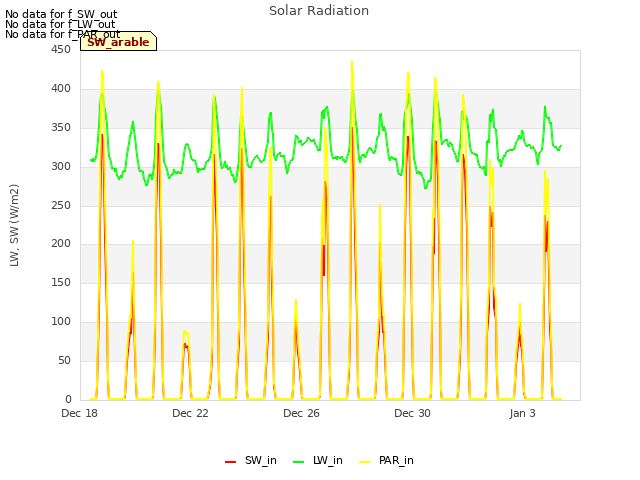
Task: Click the yellow PAR_in legend color marker
Action: (364, 462)
